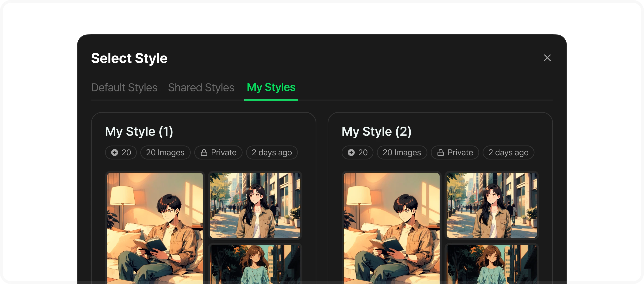Open the street girl thumbnail in My Style (2)

pos(491,205)
